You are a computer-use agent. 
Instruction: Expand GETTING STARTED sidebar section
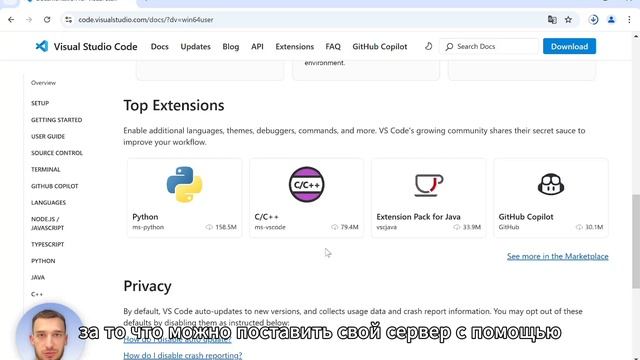pos(56,120)
